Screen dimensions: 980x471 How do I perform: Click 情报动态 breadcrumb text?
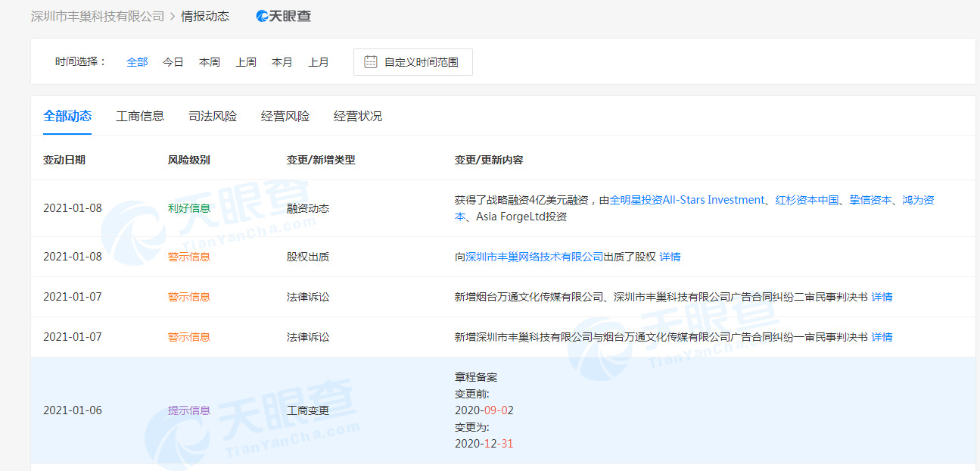pos(205,16)
